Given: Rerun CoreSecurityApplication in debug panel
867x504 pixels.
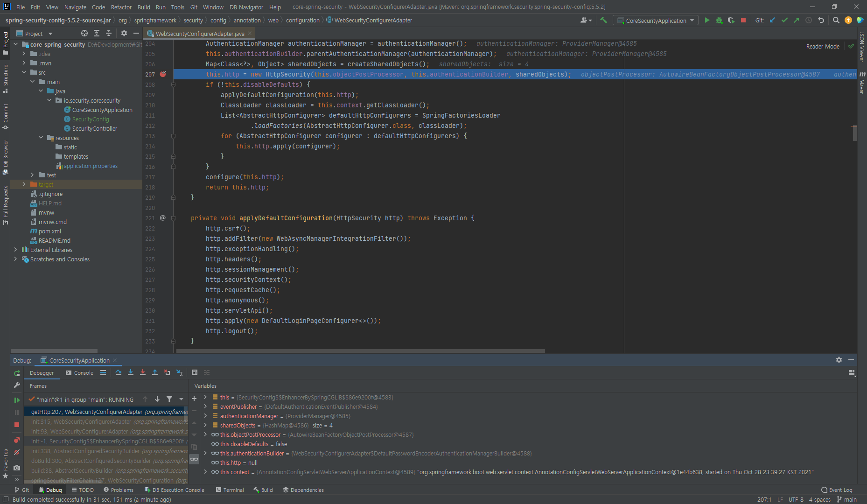Looking at the screenshot, I should pyautogui.click(x=17, y=373).
